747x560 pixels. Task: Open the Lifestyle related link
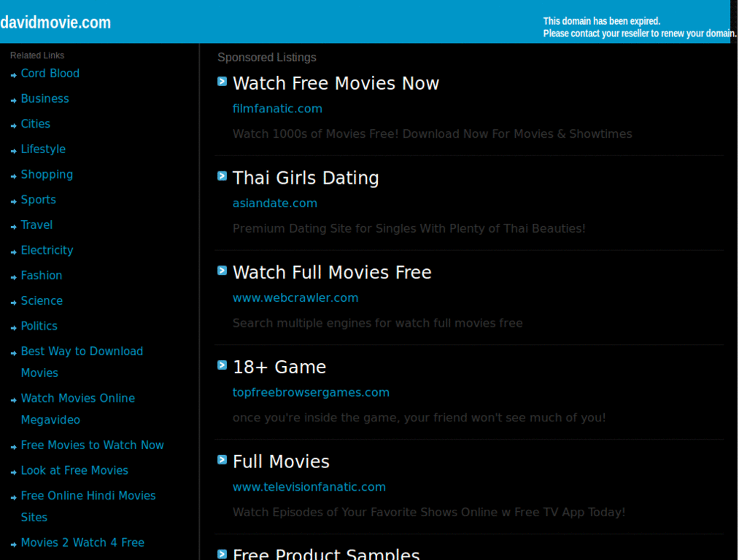pyautogui.click(x=43, y=149)
